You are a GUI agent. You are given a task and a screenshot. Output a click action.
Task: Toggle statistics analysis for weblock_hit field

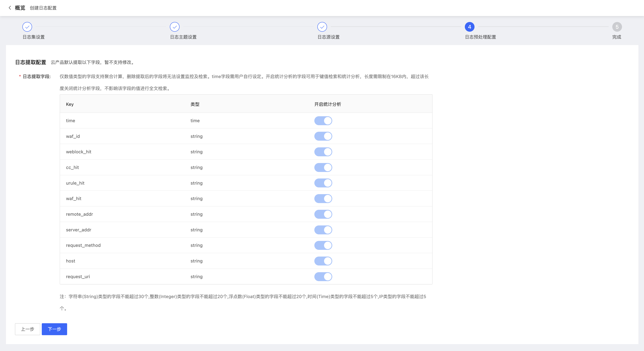pos(323,152)
